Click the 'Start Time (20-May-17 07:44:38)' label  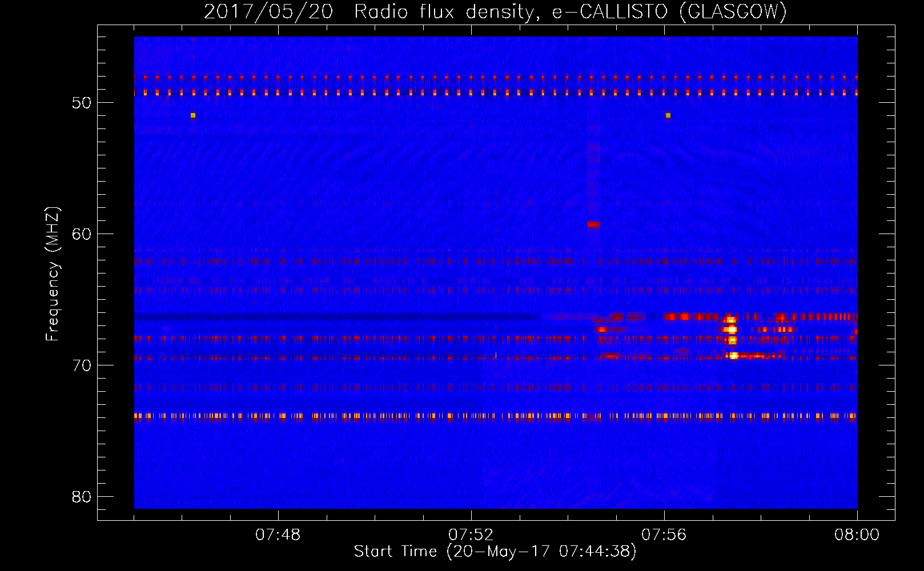(495, 552)
